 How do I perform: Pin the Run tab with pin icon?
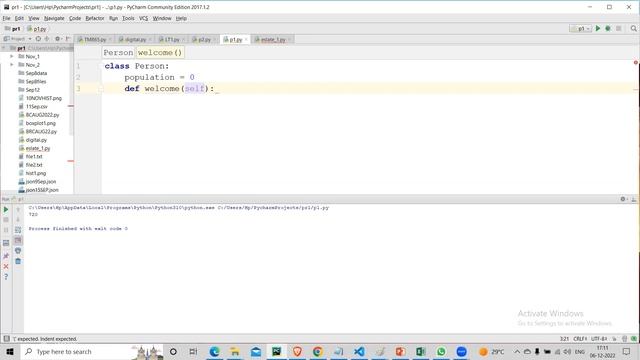click(x=6, y=256)
